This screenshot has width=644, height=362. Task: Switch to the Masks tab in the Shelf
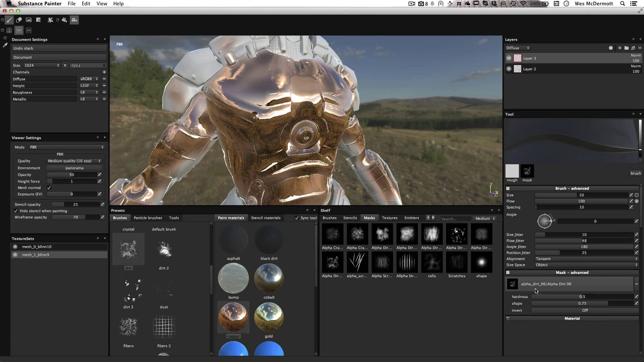coord(369,218)
